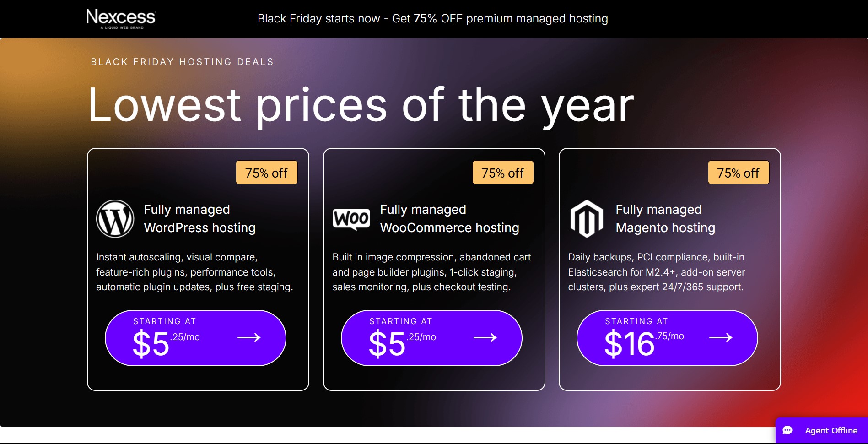Click the arrow inside the WordPress pricing button
Screen dimensions: 868x444
[x=249, y=338]
